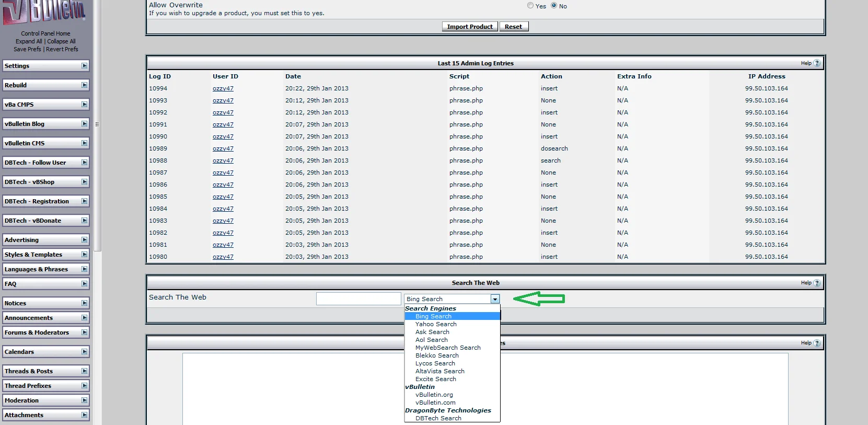Expand the vBa CMPS section arrow
This screenshot has height=425, width=868.
(x=84, y=105)
